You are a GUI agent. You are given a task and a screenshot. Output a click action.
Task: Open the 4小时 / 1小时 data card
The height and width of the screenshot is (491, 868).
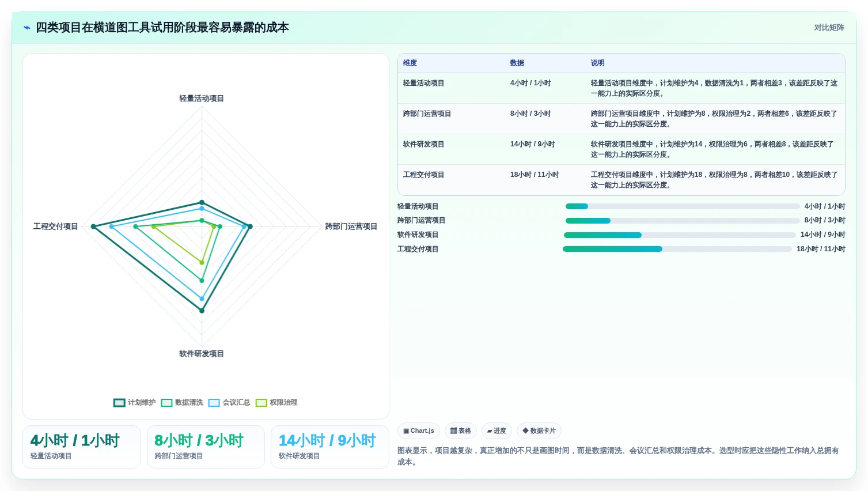click(x=82, y=447)
